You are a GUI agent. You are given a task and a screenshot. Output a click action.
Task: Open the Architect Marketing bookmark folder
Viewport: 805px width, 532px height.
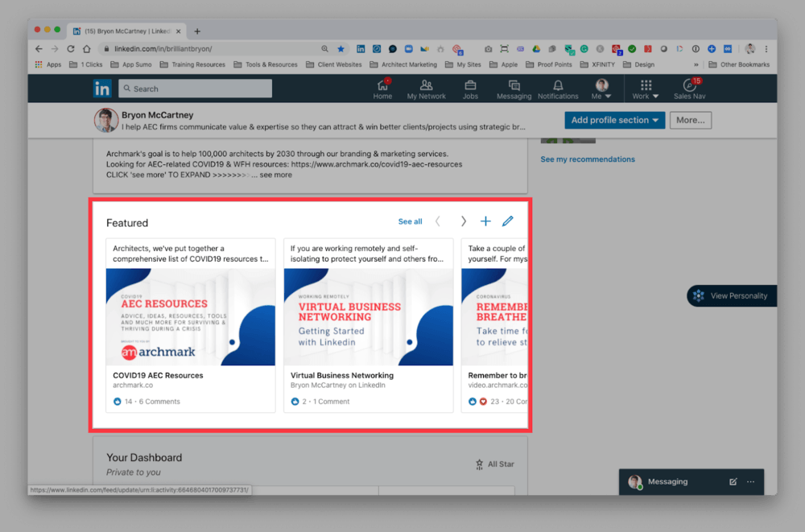(x=403, y=64)
